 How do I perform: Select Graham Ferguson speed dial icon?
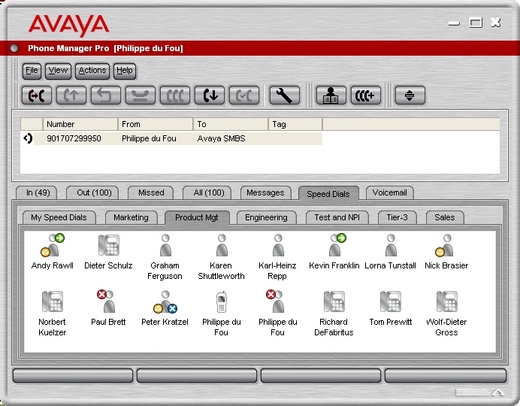(x=165, y=245)
